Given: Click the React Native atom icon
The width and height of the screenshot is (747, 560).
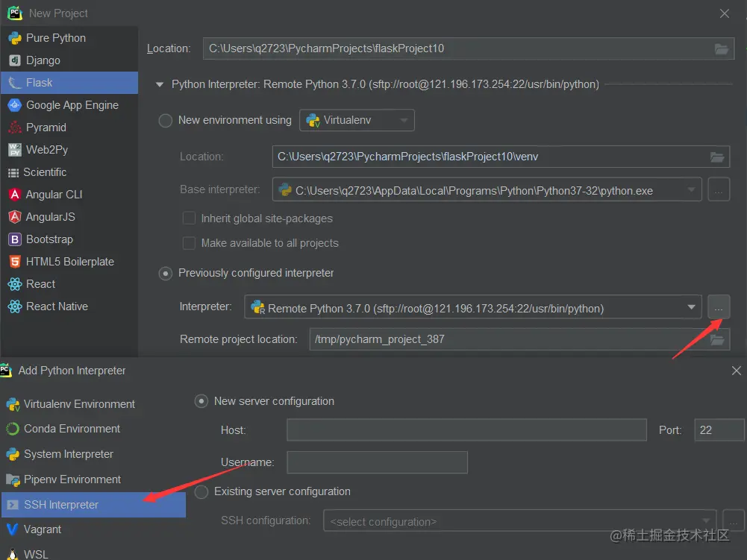Looking at the screenshot, I should [x=15, y=306].
